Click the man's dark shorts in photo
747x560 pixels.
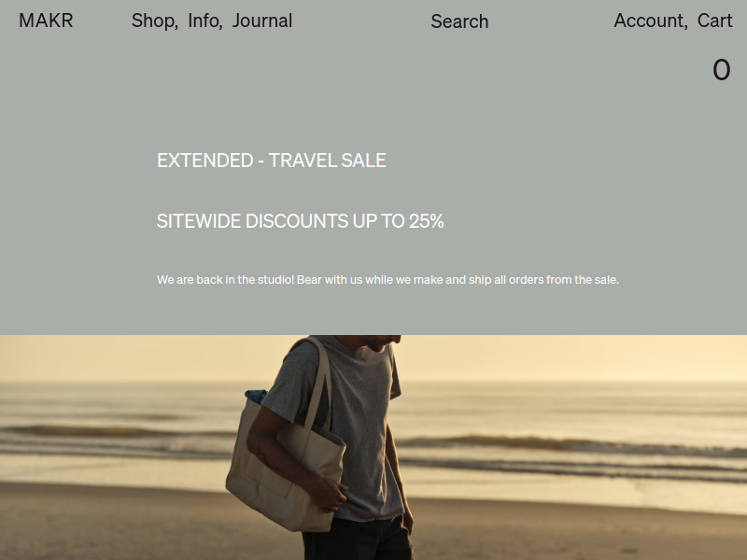tap(358, 540)
